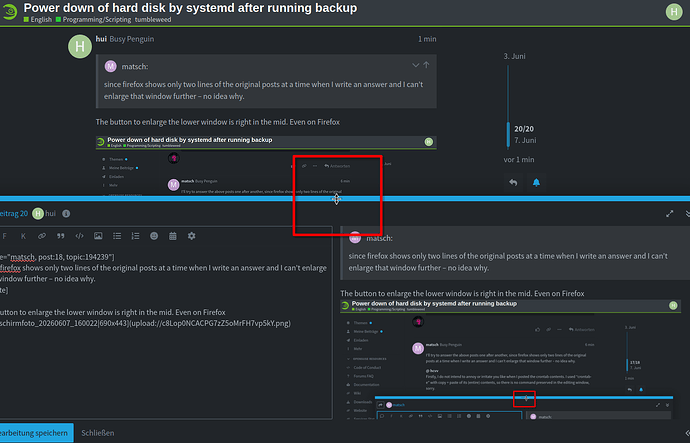Open matsch avatar in post quote
The height and width of the screenshot is (443, 690).
click(x=110, y=66)
